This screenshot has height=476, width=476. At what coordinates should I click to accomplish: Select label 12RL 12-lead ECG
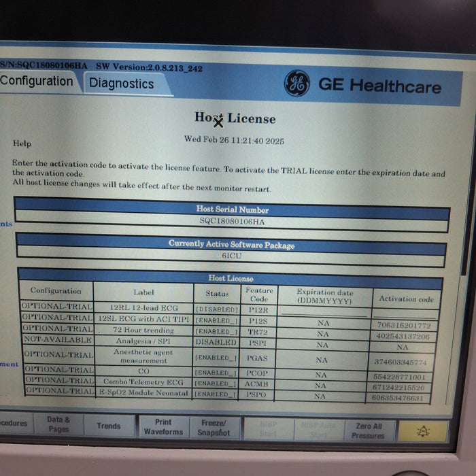[x=143, y=308]
